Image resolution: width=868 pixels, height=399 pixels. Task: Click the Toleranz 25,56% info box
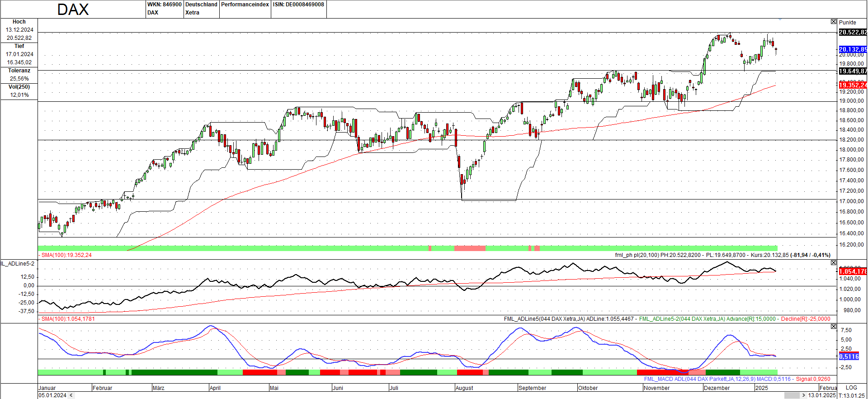point(19,75)
